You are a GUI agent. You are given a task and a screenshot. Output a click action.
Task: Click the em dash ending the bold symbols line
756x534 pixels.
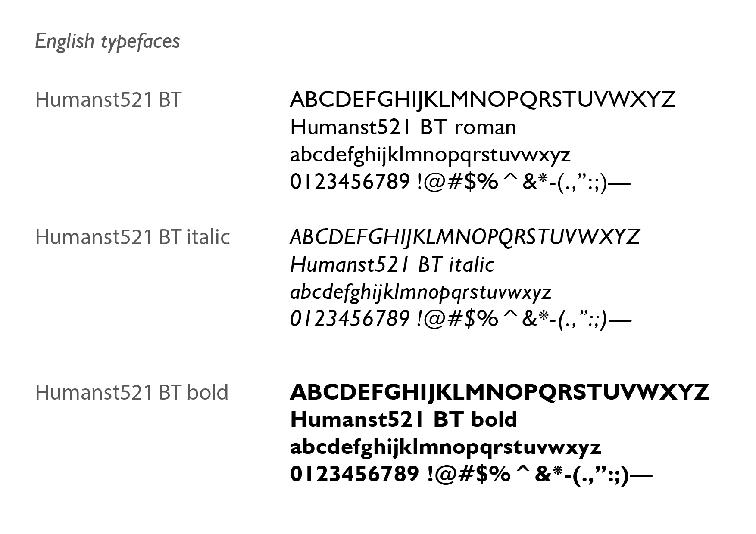641,475
